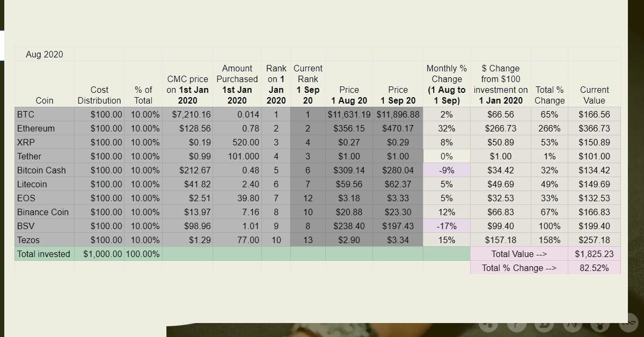Select the 'Monthly % Change' column header

[x=447, y=84]
